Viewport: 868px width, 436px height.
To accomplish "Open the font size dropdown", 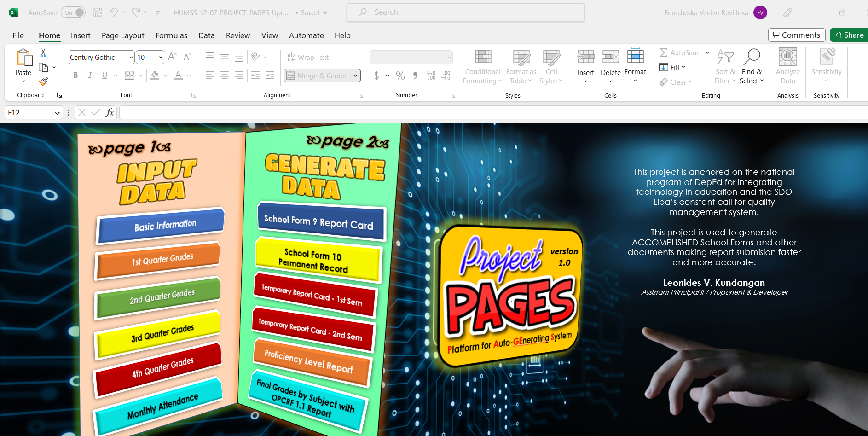I will coord(161,57).
